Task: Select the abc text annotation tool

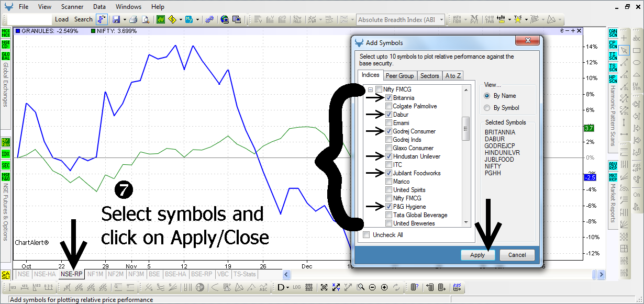Action: pos(637,38)
